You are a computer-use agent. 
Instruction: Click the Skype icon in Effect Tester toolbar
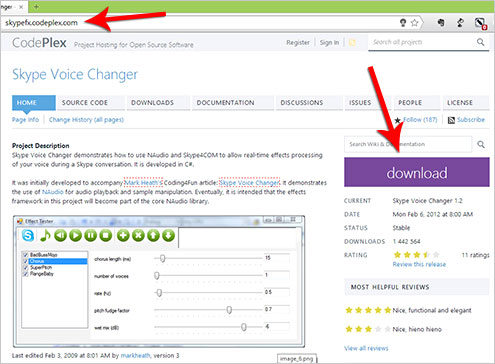click(x=28, y=235)
